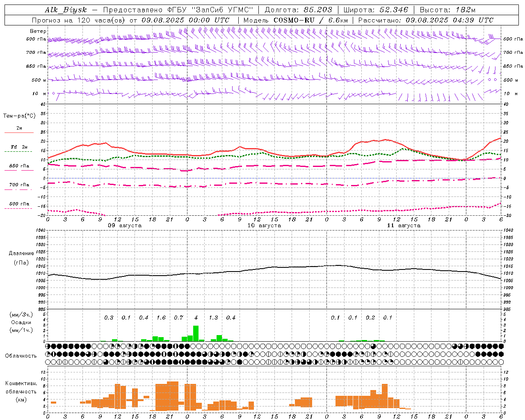Click the '500 гПа' temperature legend entry

19,205
